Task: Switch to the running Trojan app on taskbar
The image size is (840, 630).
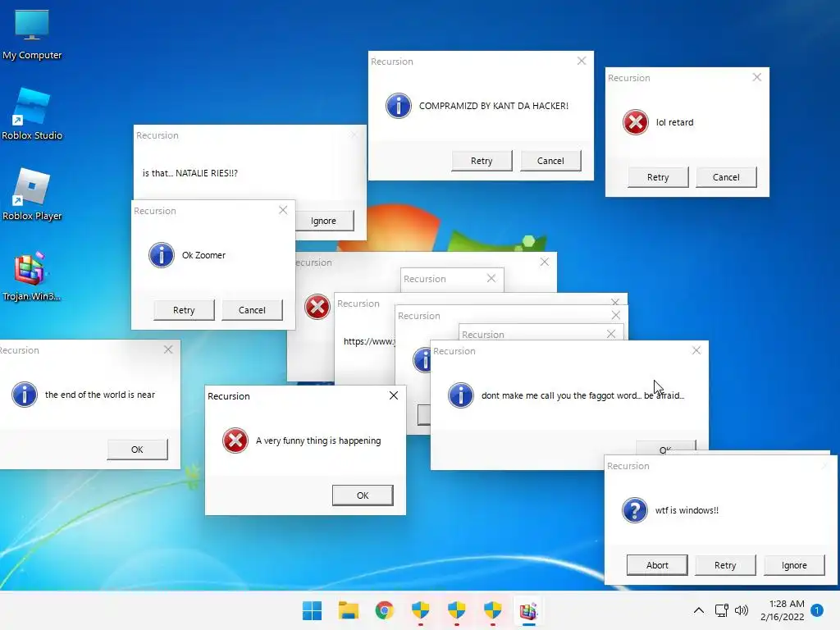Action: [x=528, y=610]
